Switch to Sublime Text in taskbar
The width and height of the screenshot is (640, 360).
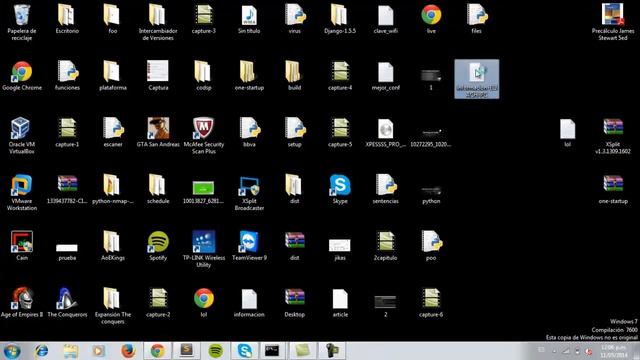[186, 351]
